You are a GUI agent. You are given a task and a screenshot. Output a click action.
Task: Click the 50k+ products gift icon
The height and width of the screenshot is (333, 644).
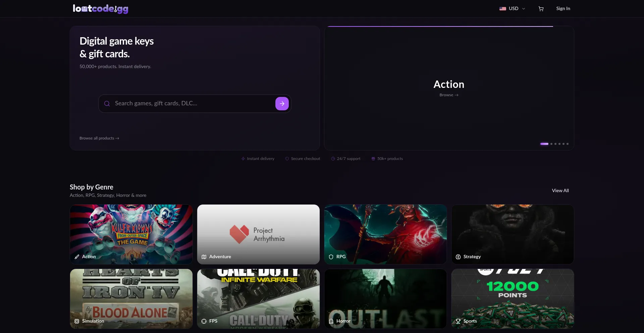[373, 159]
